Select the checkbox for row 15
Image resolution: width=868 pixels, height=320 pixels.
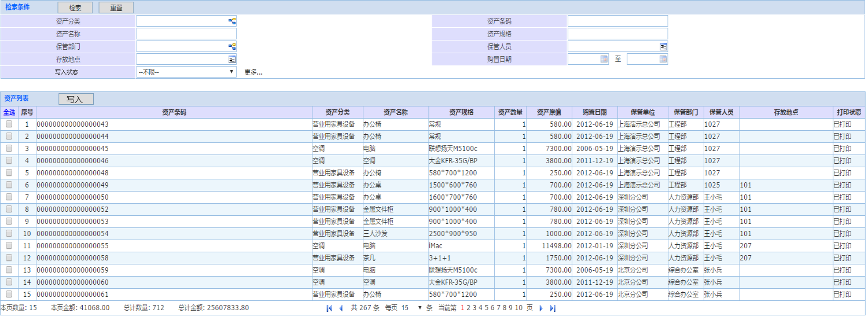click(9, 294)
